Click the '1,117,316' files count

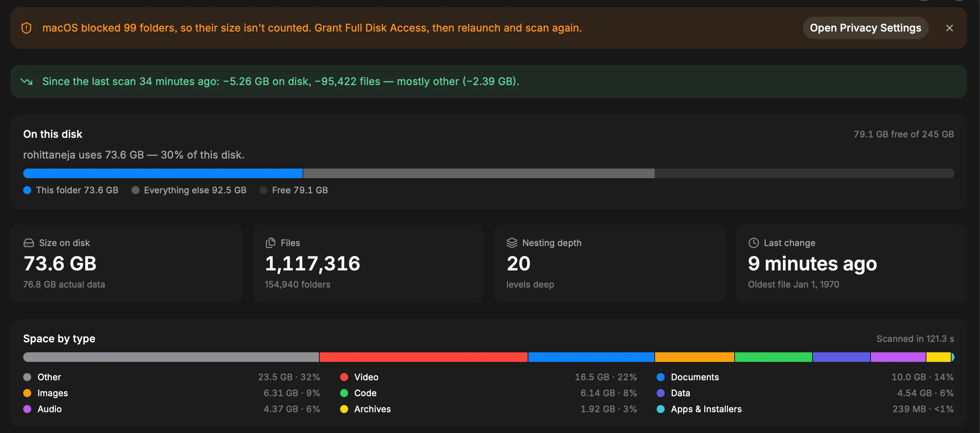click(313, 264)
